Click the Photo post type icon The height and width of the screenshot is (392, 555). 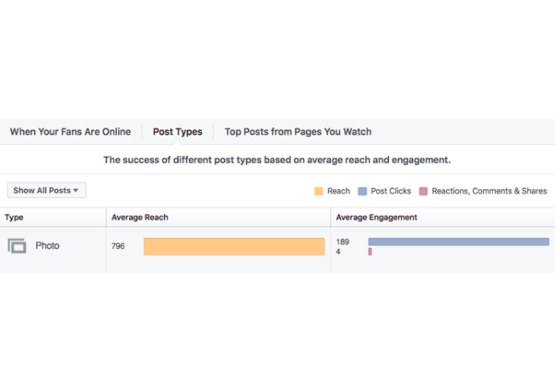coord(17,246)
